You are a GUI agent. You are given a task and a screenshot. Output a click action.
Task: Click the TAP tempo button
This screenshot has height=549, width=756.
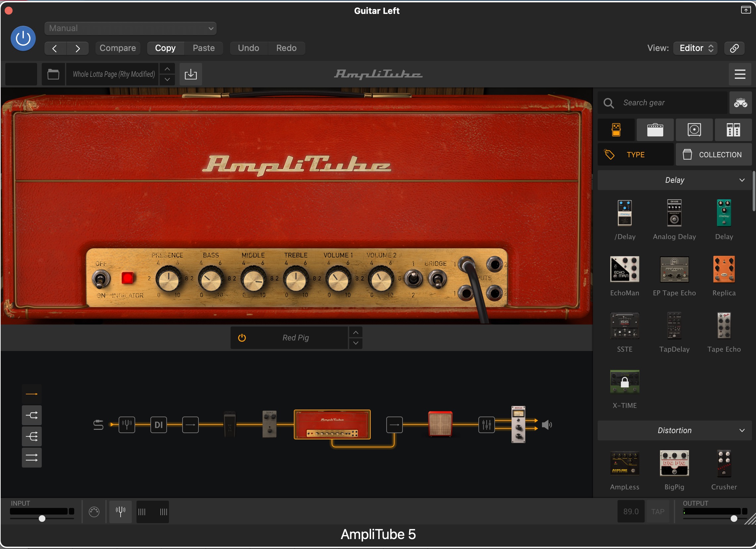657,512
